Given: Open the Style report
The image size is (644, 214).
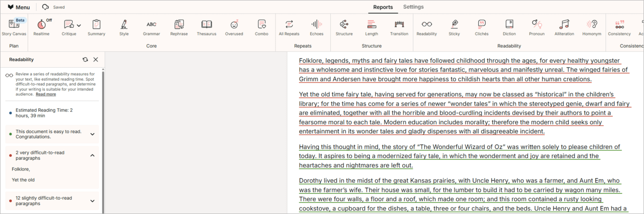Looking at the screenshot, I should (x=124, y=27).
